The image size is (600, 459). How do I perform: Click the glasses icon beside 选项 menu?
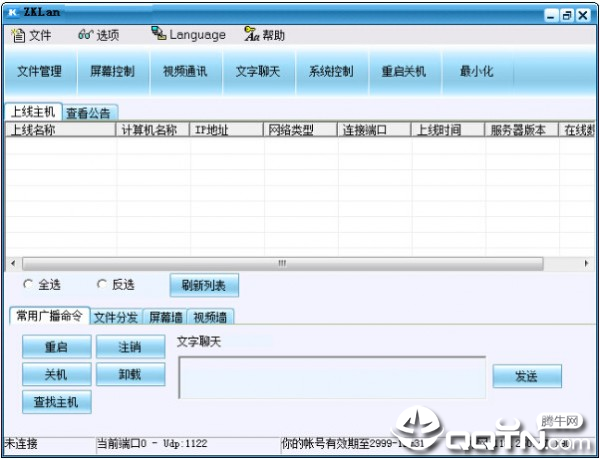coord(85,35)
